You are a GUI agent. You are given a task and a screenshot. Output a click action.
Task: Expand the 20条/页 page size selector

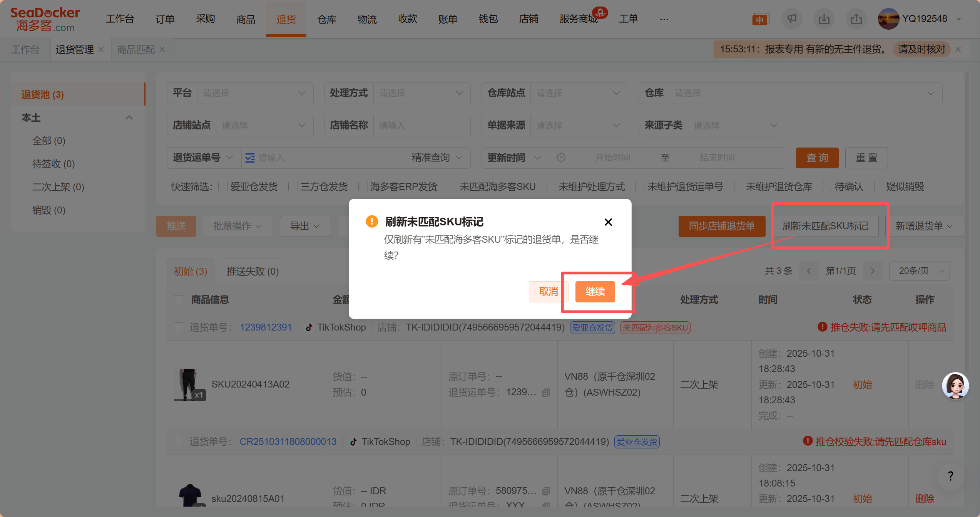click(920, 271)
